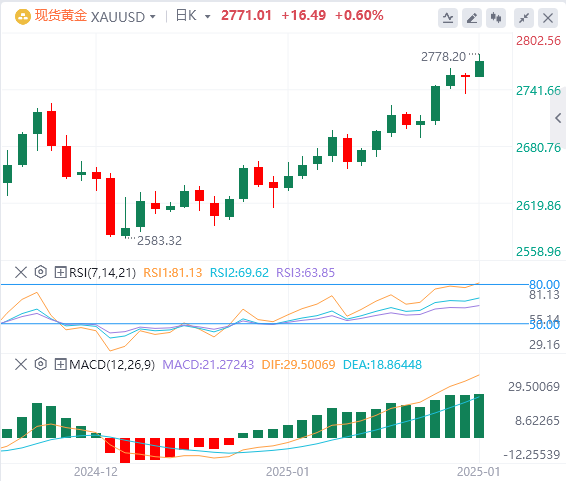Click the 2778.20 high price marker
The height and width of the screenshot is (481, 566).
pos(443,57)
